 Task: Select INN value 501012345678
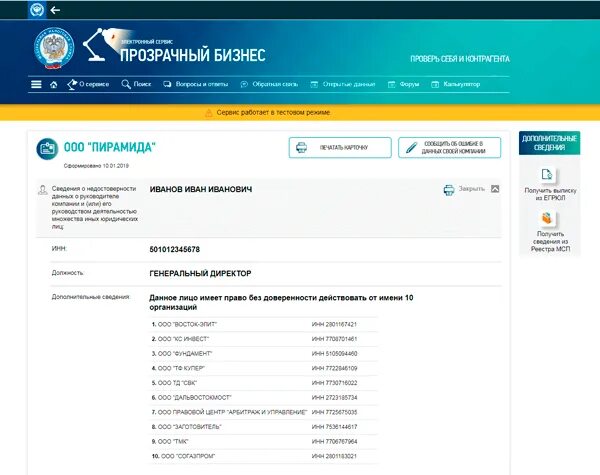tap(174, 250)
